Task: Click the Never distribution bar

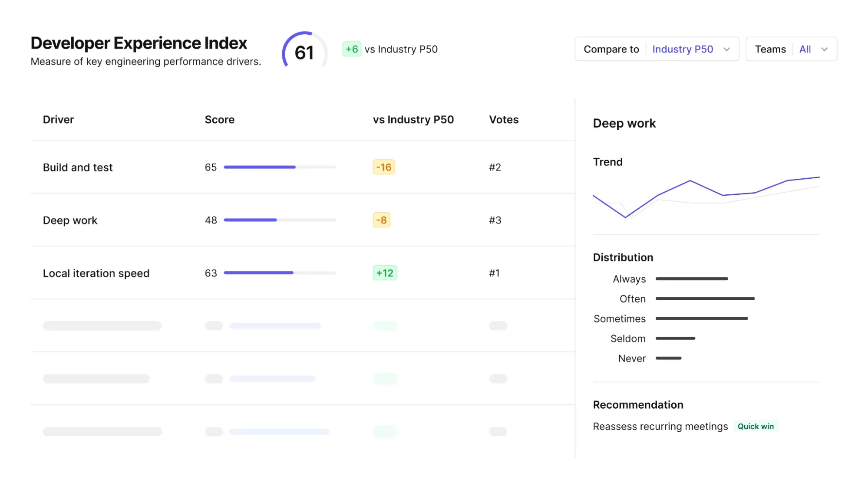Action: [669, 358]
